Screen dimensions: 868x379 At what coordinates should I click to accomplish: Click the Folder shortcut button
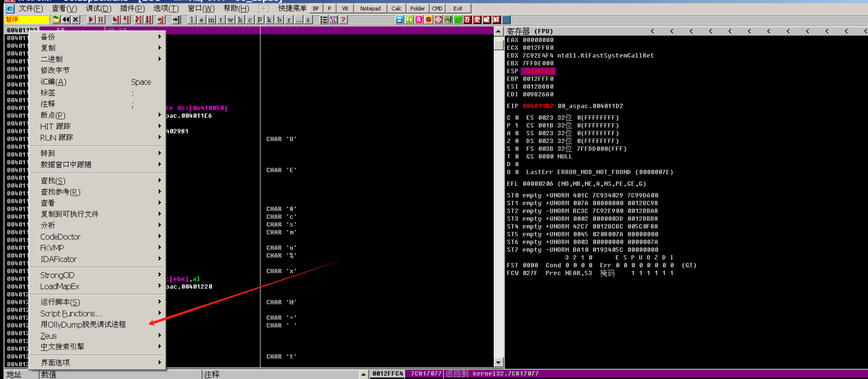(x=417, y=8)
